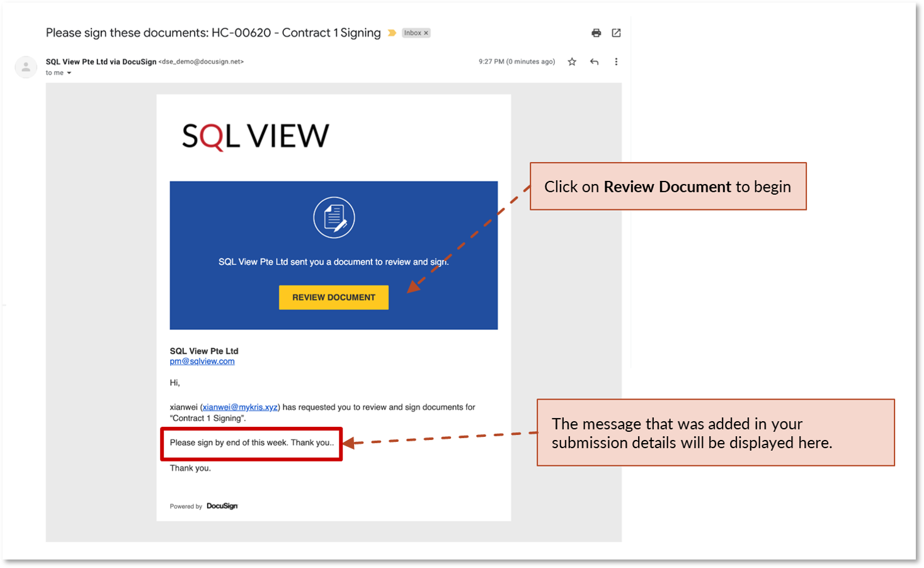The width and height of the screenshot is (924, 568).
Task: Click the '9:27 PM (0 minutes ago)' timestamp
Action: pyautogui.click(x=516, y=62)
